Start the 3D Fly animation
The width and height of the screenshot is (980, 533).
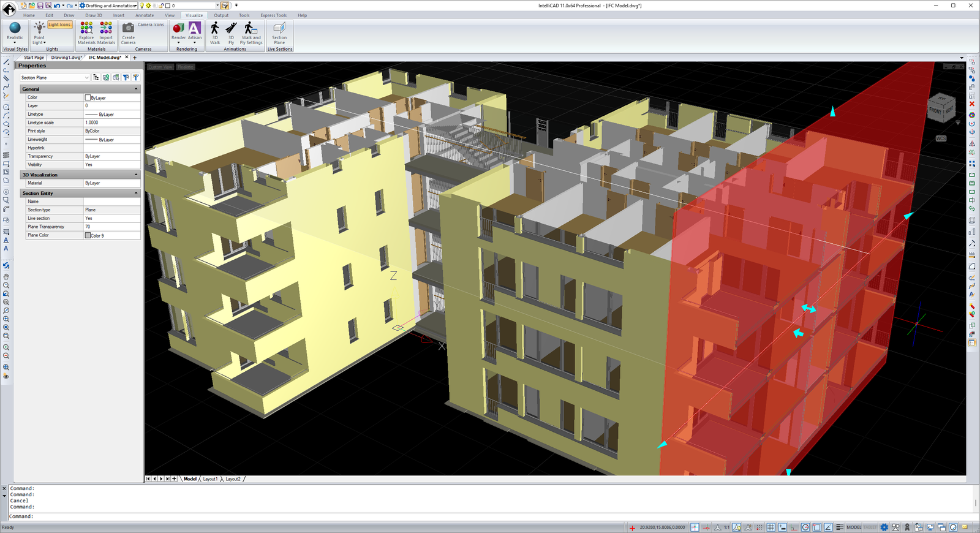click(x=231, y=33)
